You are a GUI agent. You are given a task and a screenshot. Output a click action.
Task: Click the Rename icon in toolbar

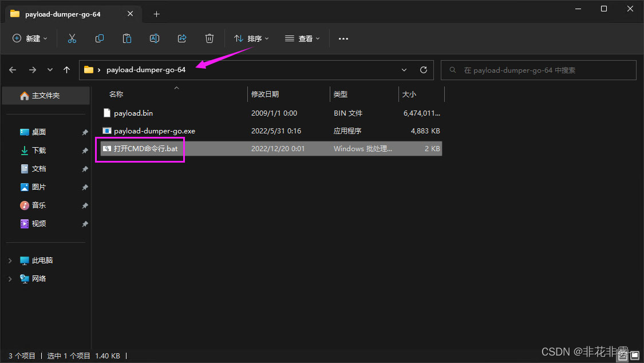(155, 38)
